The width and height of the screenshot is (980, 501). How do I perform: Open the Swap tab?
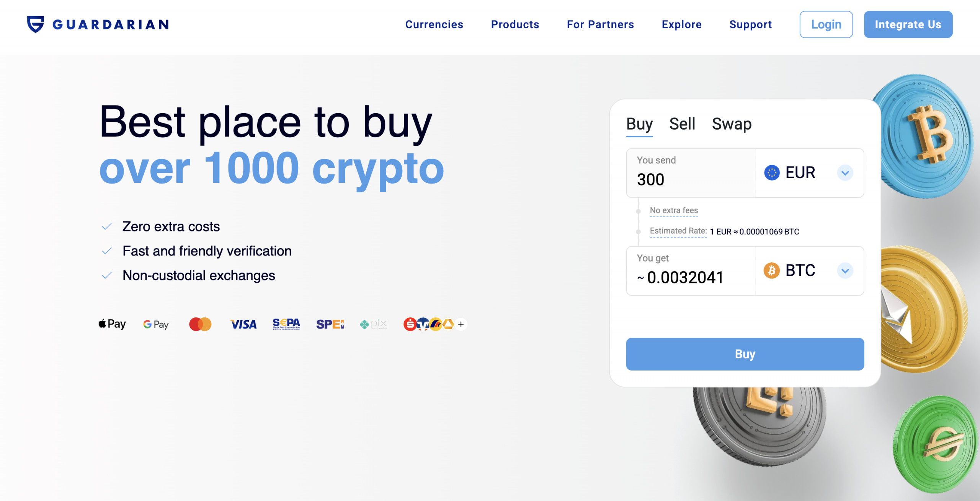click(x=732, y=124)
